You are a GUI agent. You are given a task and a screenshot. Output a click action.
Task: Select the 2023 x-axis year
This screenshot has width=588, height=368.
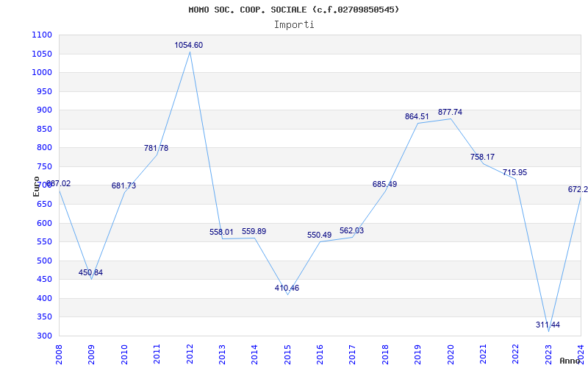pos(548,353)
